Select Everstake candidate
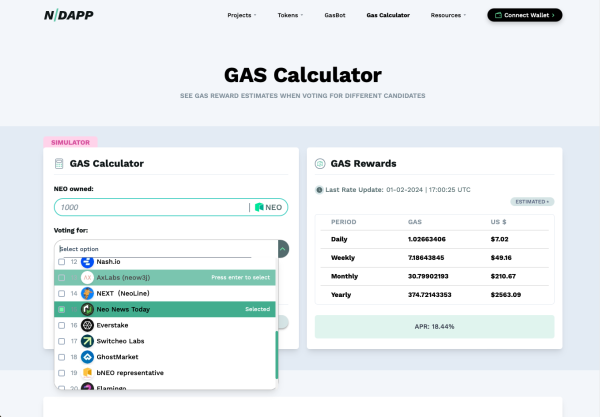 coord(165,325)
